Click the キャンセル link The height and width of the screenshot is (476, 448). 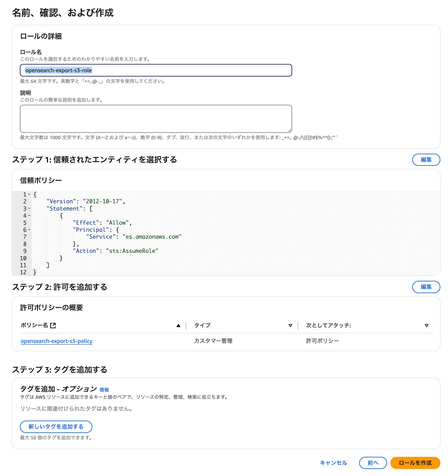[x=333, y=463]
